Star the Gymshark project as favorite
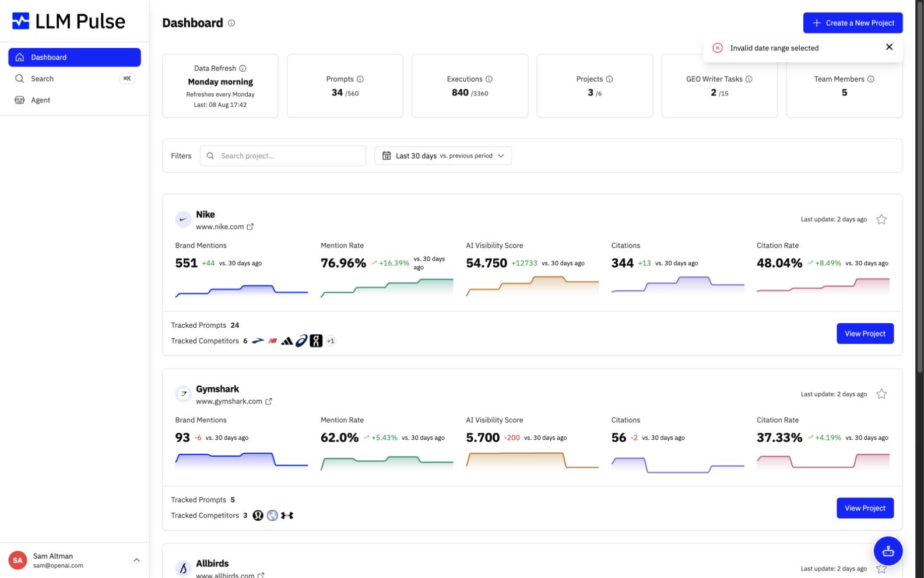 (x=881, y=394)
